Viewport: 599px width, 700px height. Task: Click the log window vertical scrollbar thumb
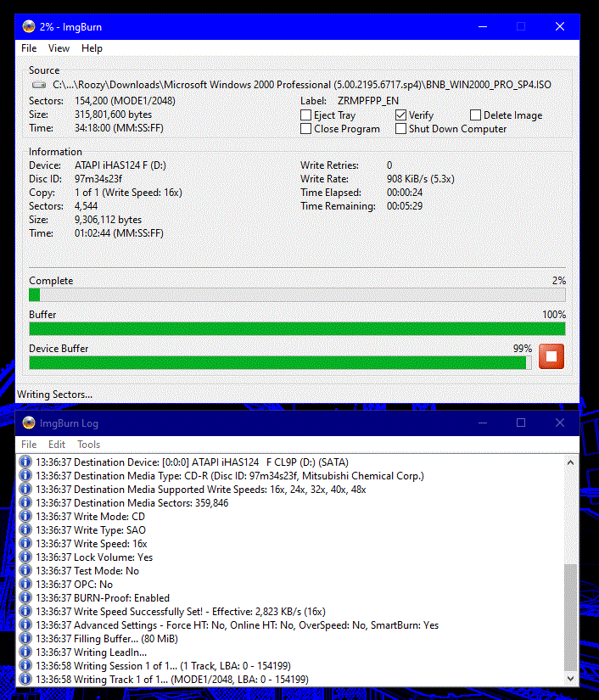(x=570, y=618)
